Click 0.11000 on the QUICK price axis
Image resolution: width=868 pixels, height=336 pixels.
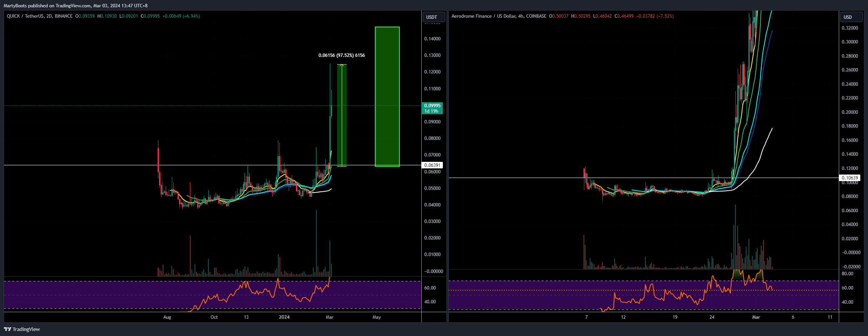pyautogui.click(x=432, y=89)
